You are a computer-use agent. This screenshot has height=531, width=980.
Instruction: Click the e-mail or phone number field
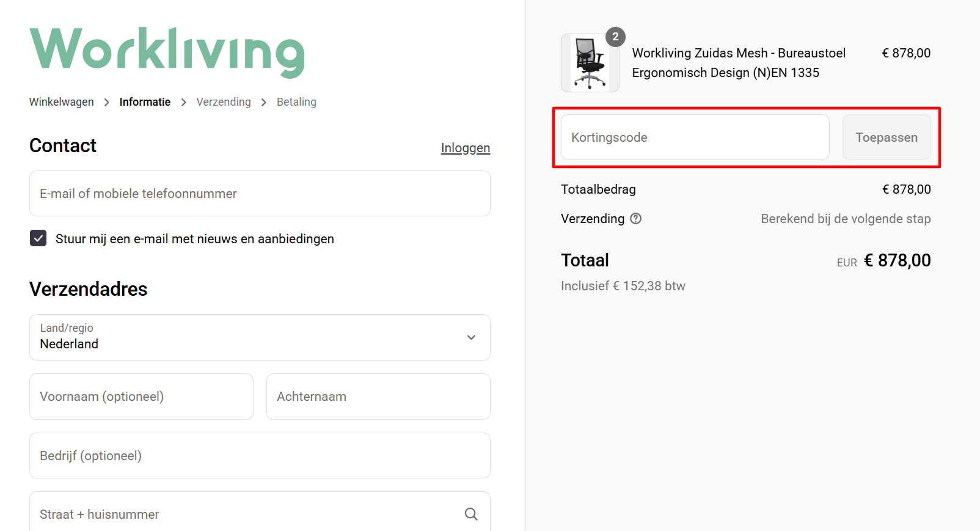click(260, 194)
